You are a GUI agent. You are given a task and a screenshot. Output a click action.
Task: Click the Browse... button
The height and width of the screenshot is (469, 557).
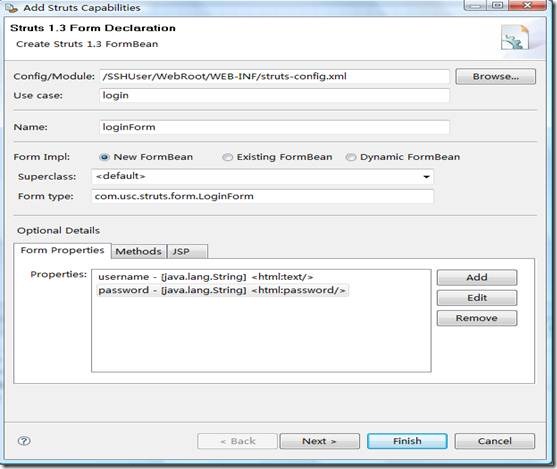[496, 76]
